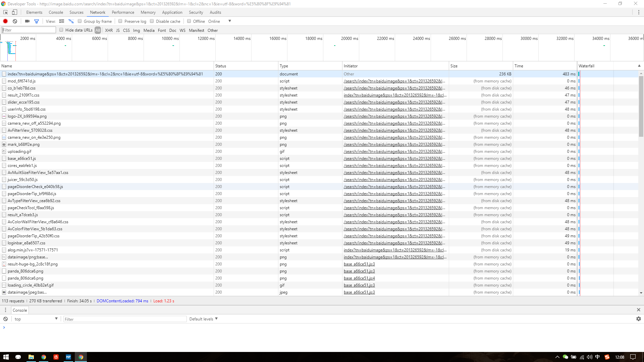
Task: Check the Disable cache option
Action: pyautogui.click(x=152, y=21)
